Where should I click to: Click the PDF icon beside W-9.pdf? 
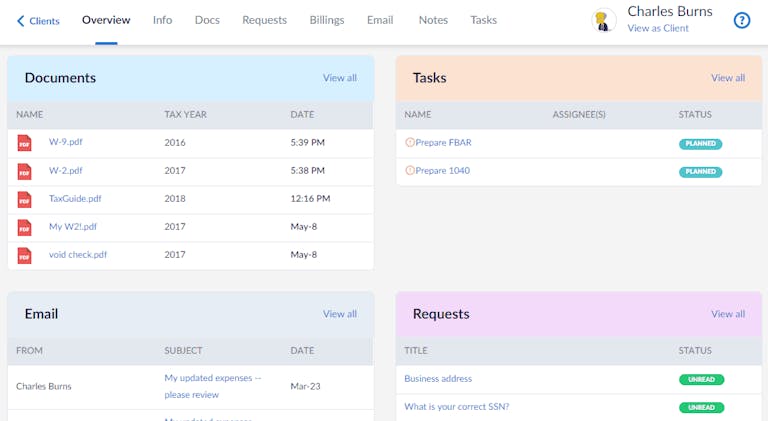[25, 143]
